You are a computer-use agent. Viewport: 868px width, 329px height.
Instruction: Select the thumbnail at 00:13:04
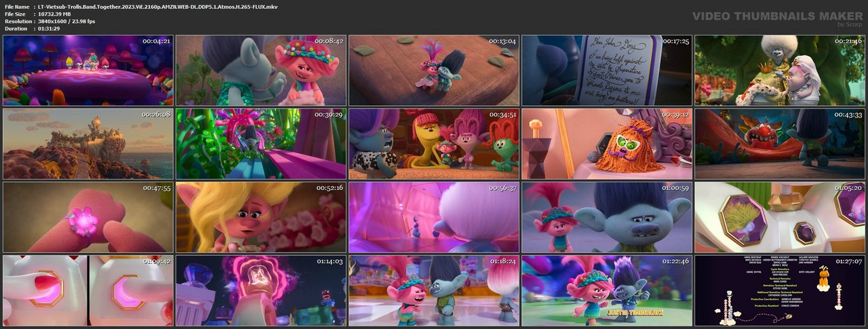coord(434,71)
